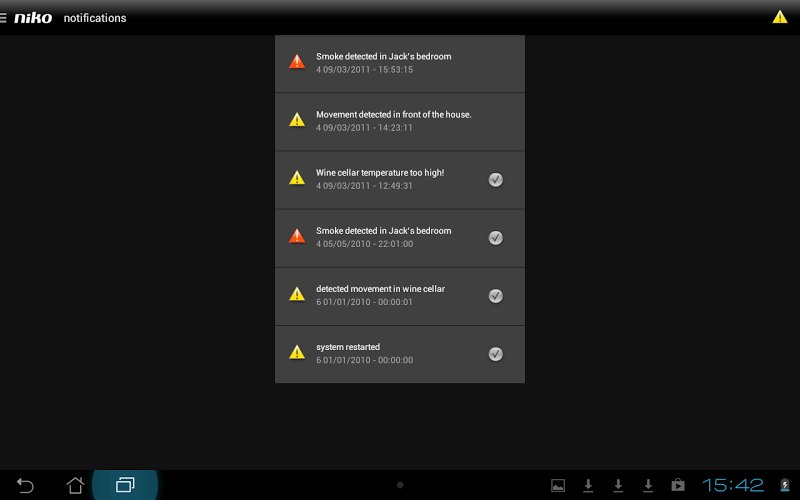The height and width of the screenshot is (500, 800).
Task: Open the hamburger menu beside niko logo
Action: pyautogui.click(x=3, y=18)
